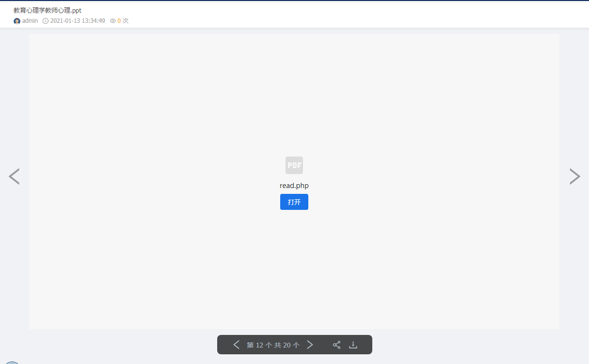Click the clock icon beside the timestamp
Screen dimensions: 589x364
[x=46, y=21]
